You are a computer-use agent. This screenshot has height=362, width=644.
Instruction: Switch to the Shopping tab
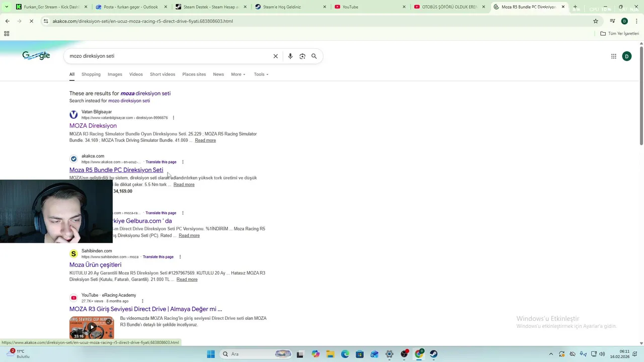click(x=91, y=74)
